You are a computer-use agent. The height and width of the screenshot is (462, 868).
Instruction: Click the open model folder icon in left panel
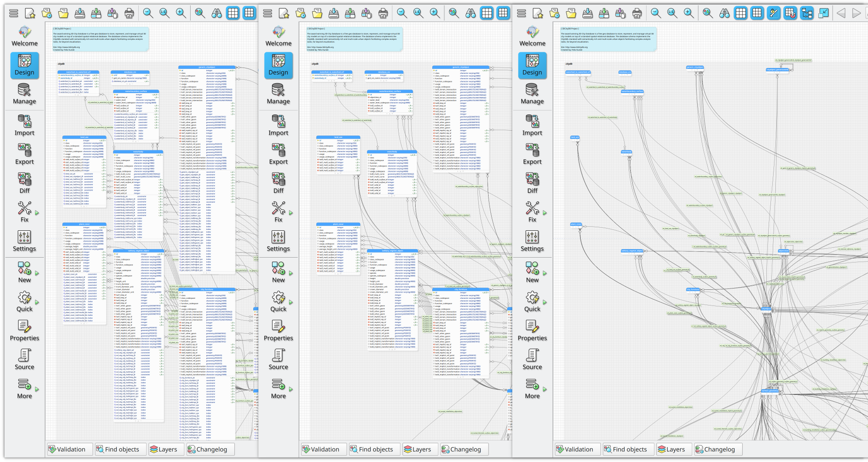[x=63, y=13]
